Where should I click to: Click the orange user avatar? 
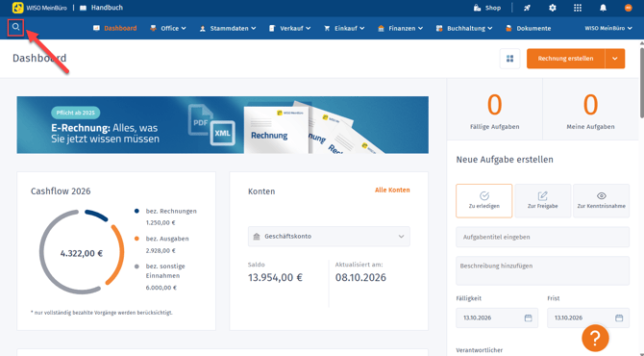pos(628,8)
